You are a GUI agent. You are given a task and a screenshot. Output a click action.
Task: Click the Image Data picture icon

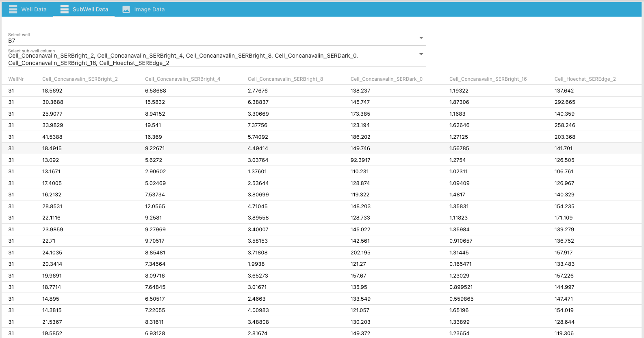click(x=126, y=9)
